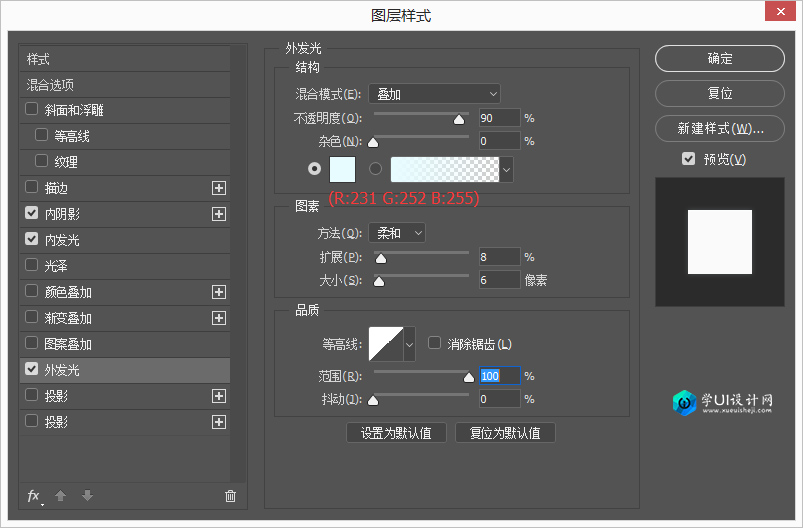Click the plus icon beside 内阴影
This screenshot has width=803, height=528.
pyautogui.click(x=219, y=214)
